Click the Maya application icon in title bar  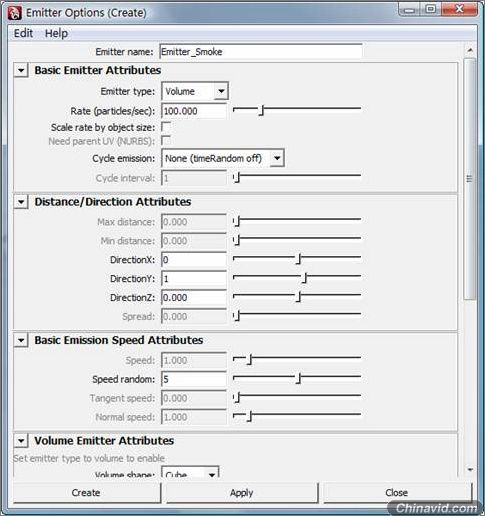click(x=14, y=13)
